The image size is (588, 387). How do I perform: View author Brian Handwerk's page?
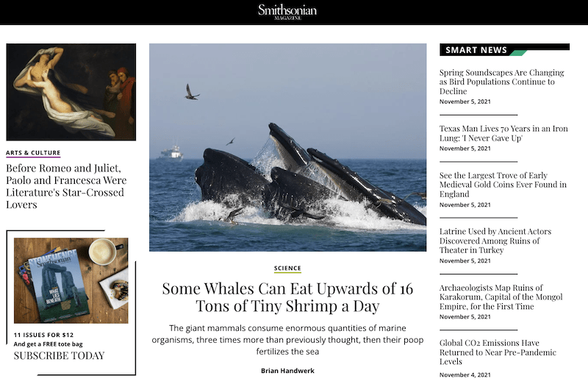[287, 371]
